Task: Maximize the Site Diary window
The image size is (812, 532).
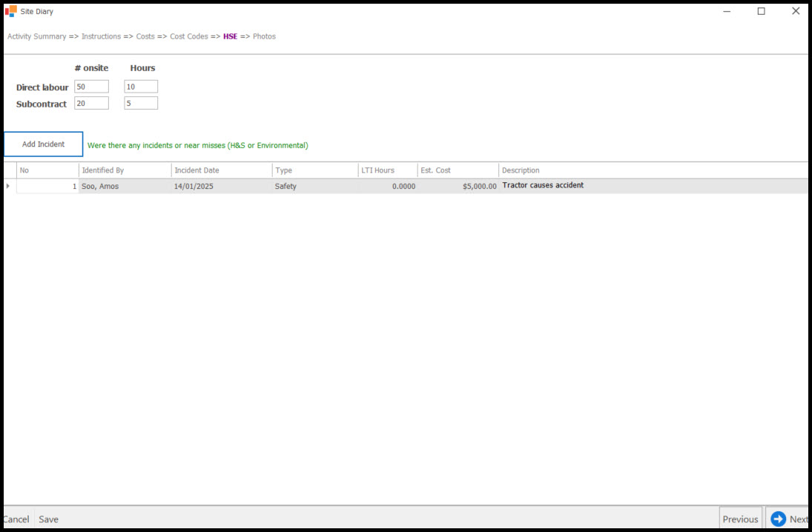Action: pyautogui.click(x=761, y=11)
